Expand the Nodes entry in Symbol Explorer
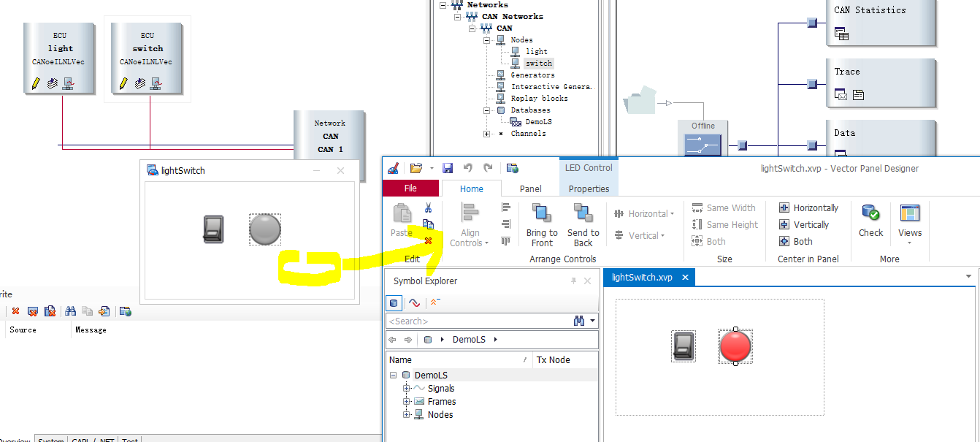 tap(407, 415)
